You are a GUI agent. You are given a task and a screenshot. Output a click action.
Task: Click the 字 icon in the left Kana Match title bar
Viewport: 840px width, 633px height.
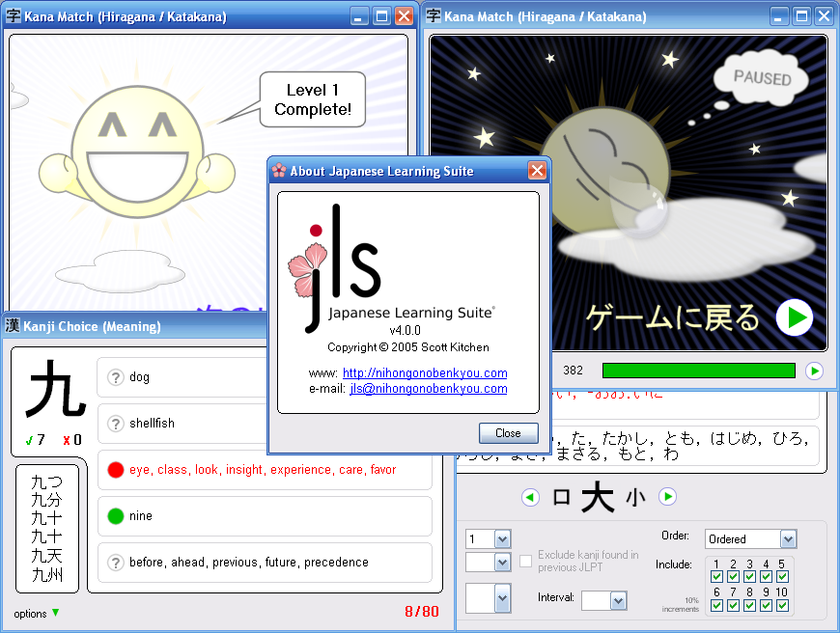point(14,16)
